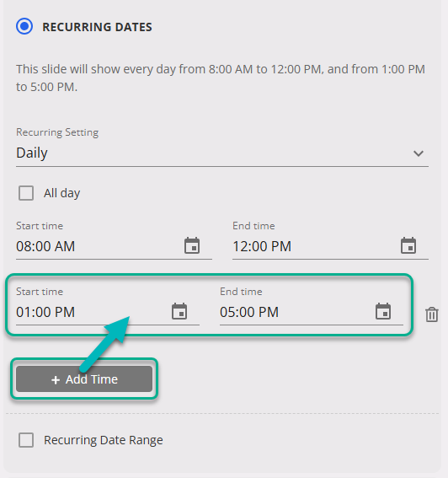Click the Recurring Dates heading label
The height and width of the screenshot is (478, 448).
point(97,27)
